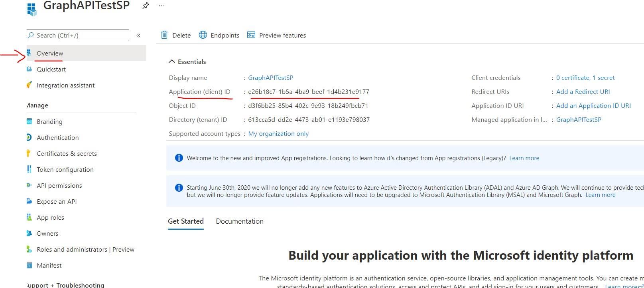
Task: Open Preview features from the toolbar
Action: point(283,35)
